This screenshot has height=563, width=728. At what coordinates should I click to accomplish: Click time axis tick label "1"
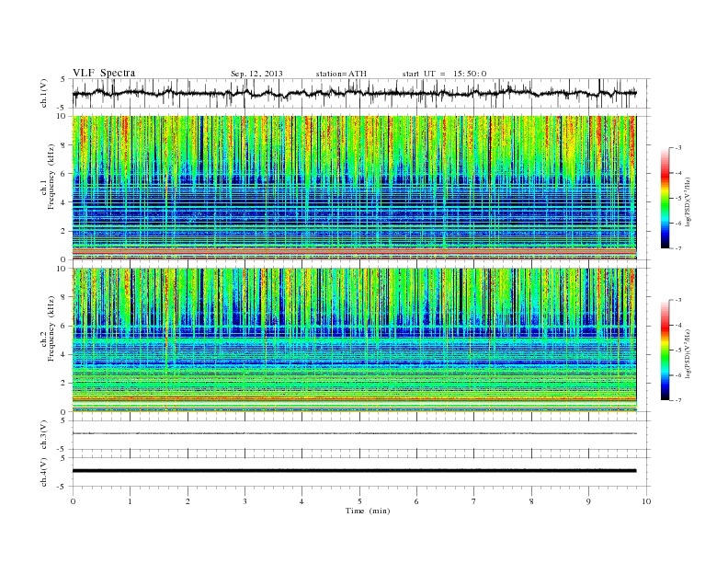coord(131,501)
